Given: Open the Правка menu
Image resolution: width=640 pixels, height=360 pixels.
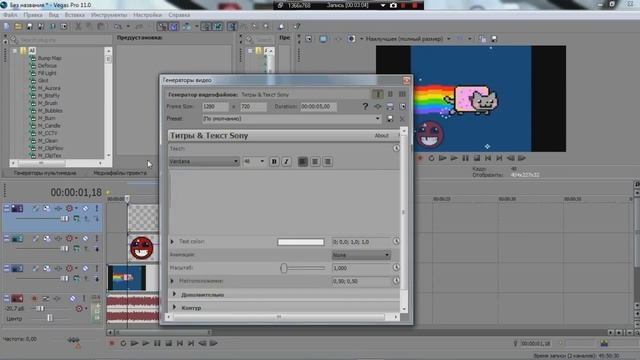Looking at the screenshot, I should point(33,15).
